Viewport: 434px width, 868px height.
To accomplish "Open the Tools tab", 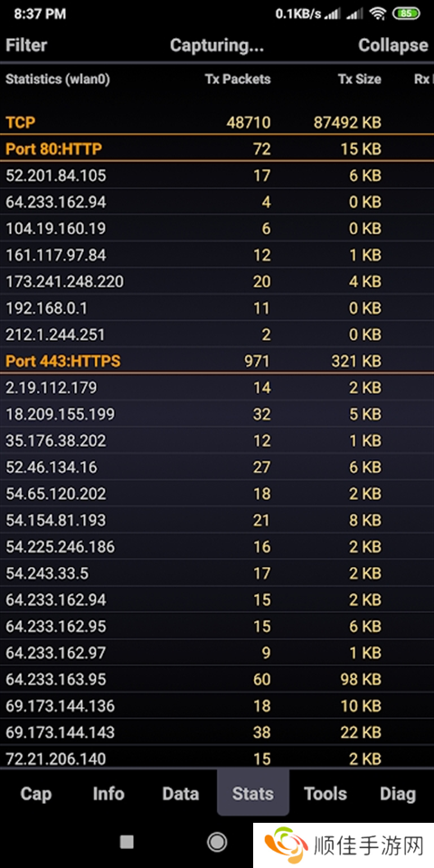I will 325,794.
